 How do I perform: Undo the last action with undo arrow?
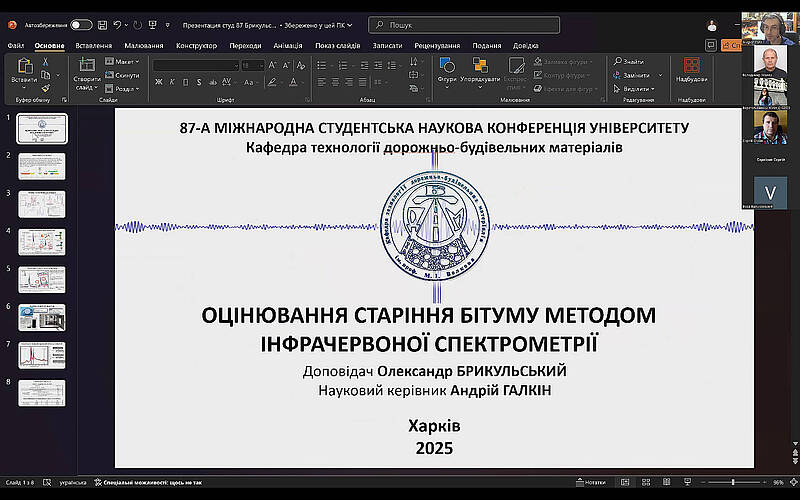(117, 24)
